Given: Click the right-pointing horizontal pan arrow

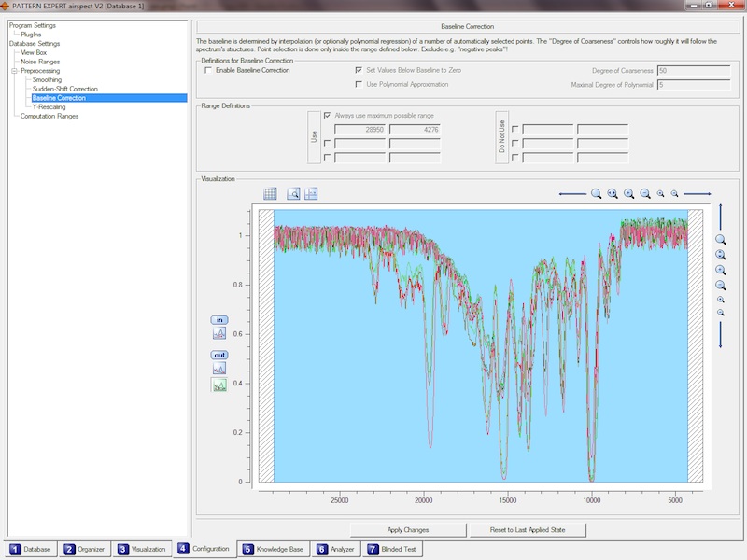Looking at the screenshot, I should pyautogui.click(x=697, y=194).
